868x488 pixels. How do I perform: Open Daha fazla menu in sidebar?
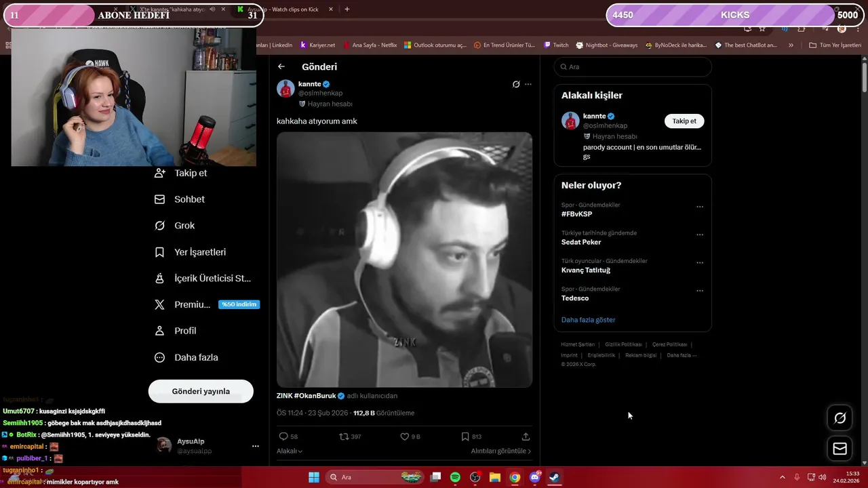186,357
